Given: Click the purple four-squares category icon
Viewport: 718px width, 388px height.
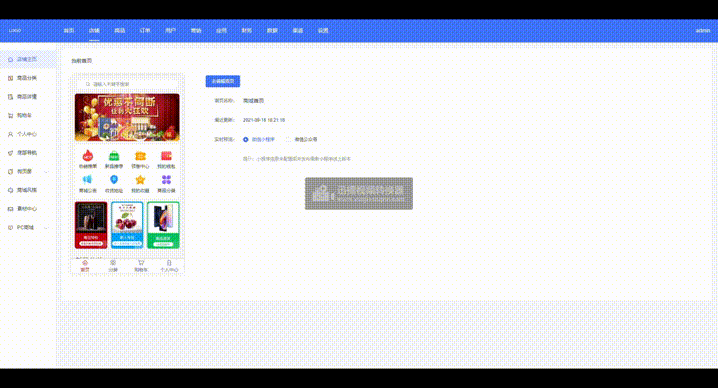Looking at the screenshot, I should click(166, 180).
